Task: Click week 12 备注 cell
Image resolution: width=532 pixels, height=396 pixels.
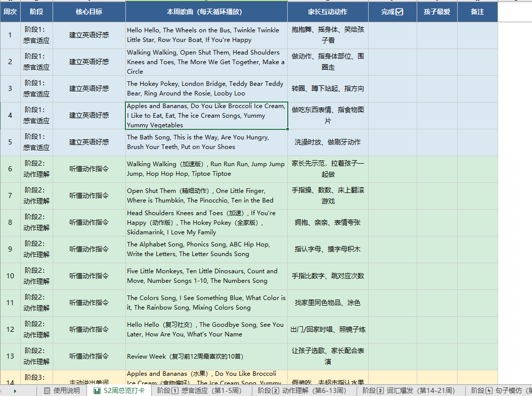Action: (477, 330)
